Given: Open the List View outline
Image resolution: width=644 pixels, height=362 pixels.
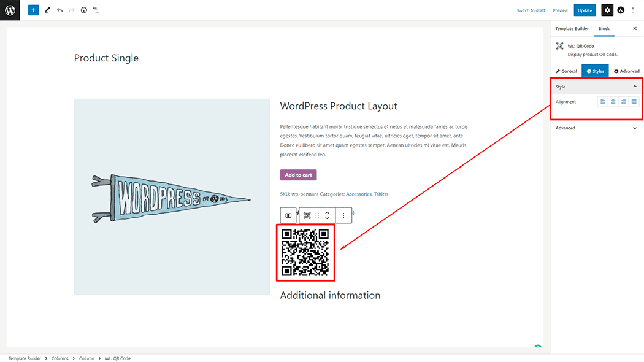Looking at the screenshot, I should point(96,10).
